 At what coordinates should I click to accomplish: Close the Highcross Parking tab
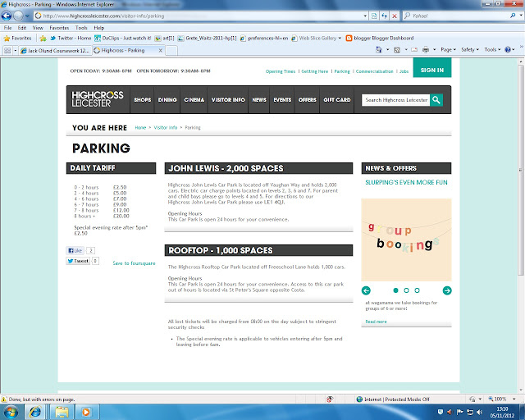tap(161, 51)
